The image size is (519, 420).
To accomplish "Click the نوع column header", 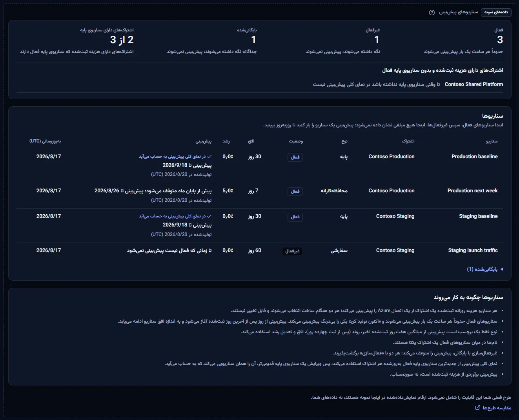I will pos(344,141).
